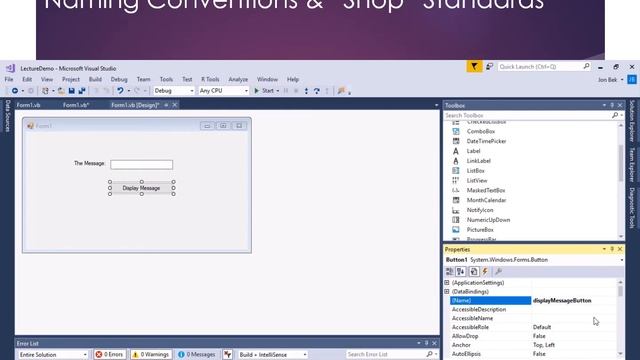This screenshot has width=640, height=360.
Task: Expand the (DataBindings) property group
Action: 447,291
